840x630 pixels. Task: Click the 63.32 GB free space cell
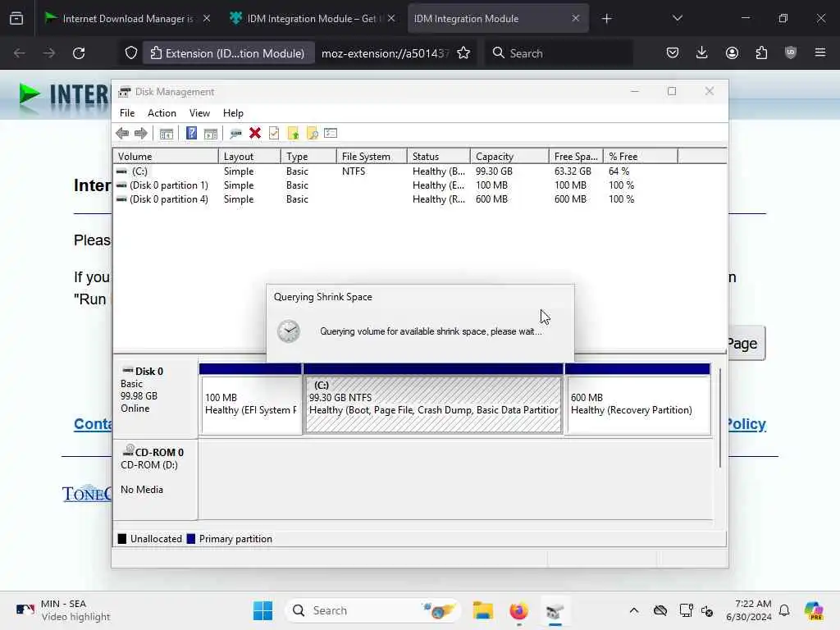(573, 171)
